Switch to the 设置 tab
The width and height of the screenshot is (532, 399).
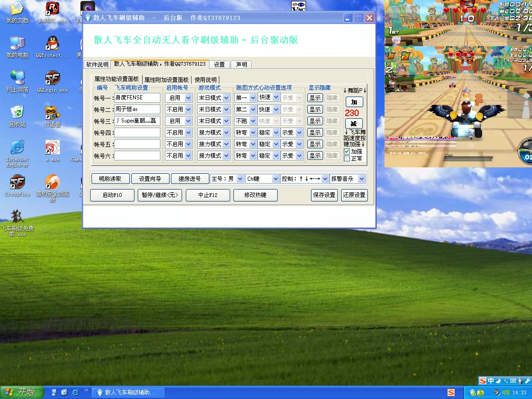[219, 64]
